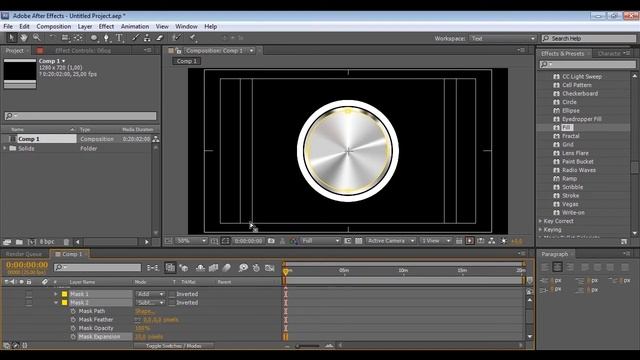
Task: Open the 1 View layout dropdown
Action: (436, 241)
